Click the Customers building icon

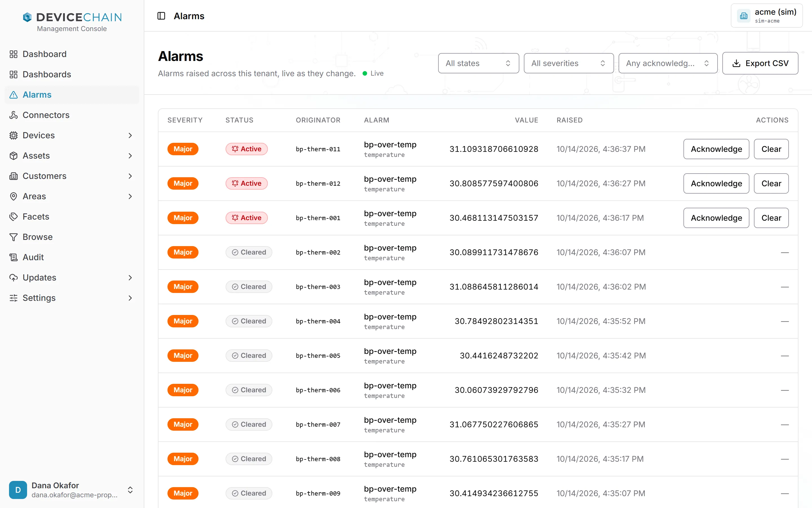[14, 176]
